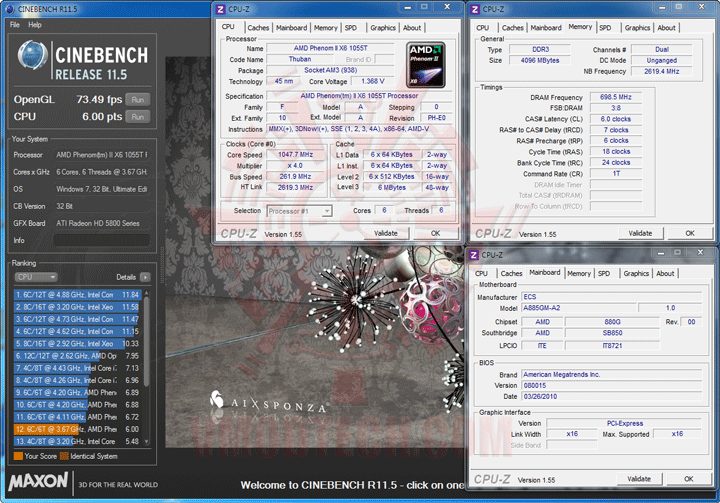Open the File menu in Cinebench
Viewport: 720px width, 503px height.
[15, 25]
